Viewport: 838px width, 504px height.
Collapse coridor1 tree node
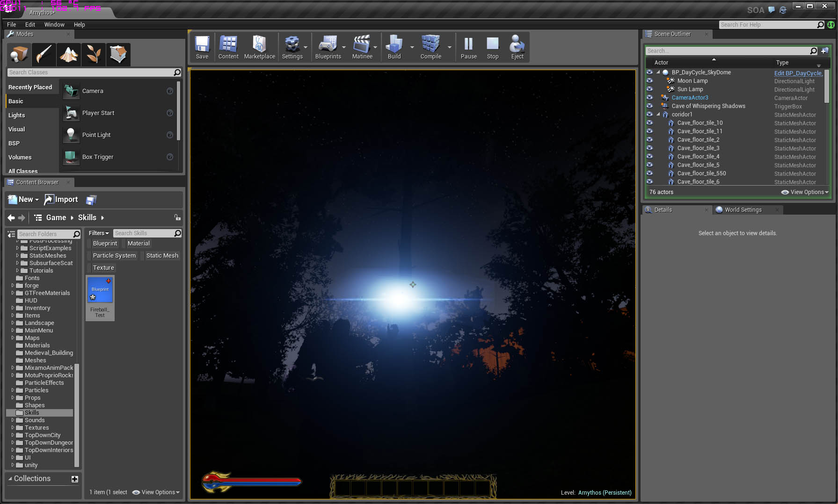[658, 115]
